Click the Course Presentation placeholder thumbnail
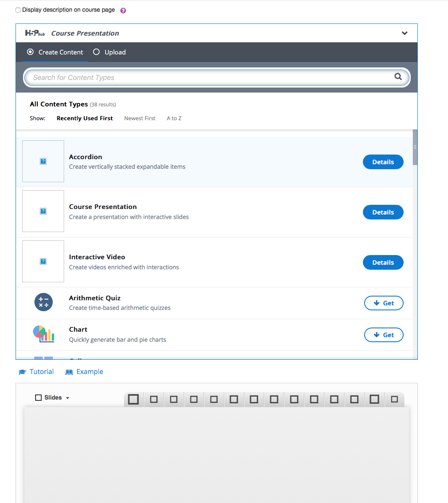The image size is (448, 503). [43, 211]
